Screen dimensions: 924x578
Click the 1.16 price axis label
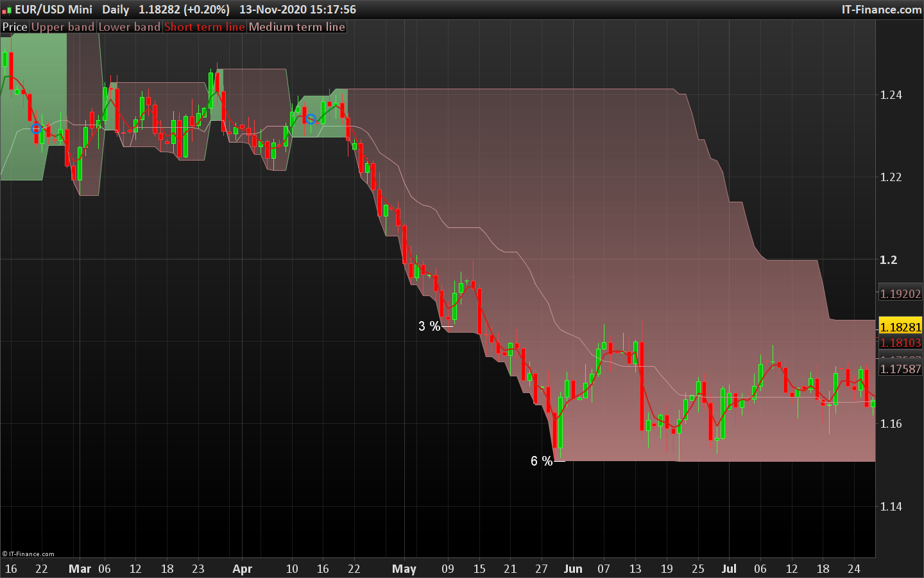(891, 424)
